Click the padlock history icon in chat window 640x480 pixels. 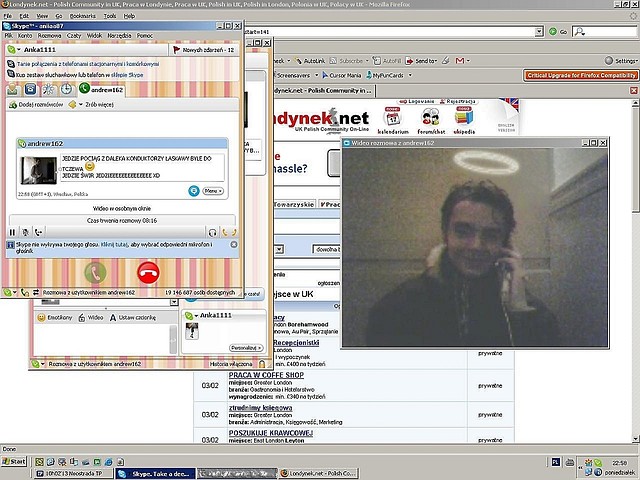[262, 364]
